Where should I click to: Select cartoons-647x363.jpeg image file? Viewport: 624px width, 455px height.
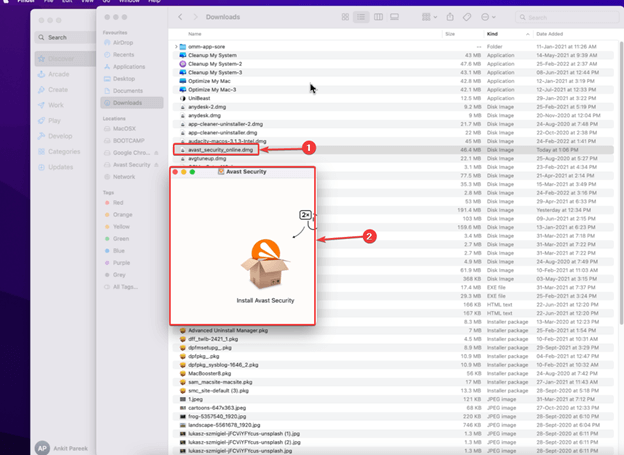(393, 408)
